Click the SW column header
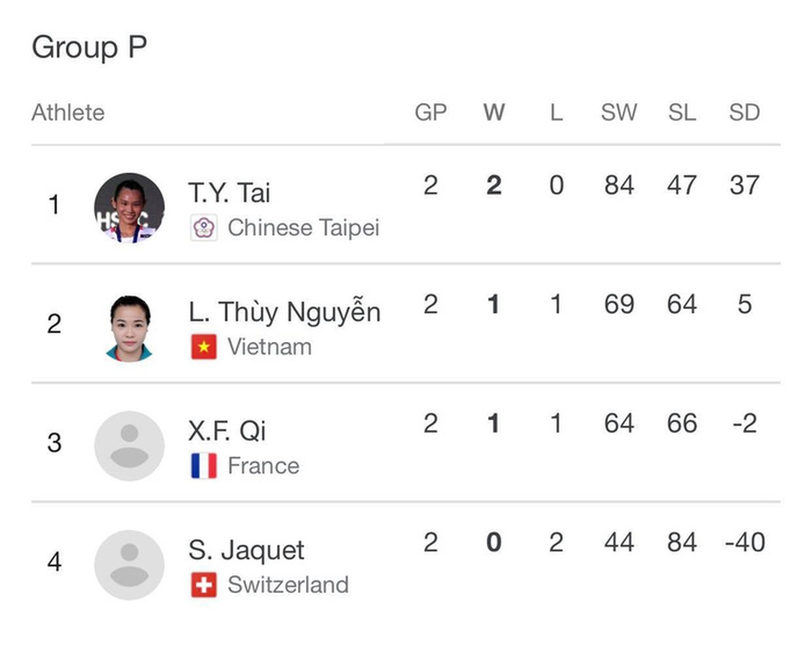The width and height of the screenshot is (812, 645). [619, 112]
